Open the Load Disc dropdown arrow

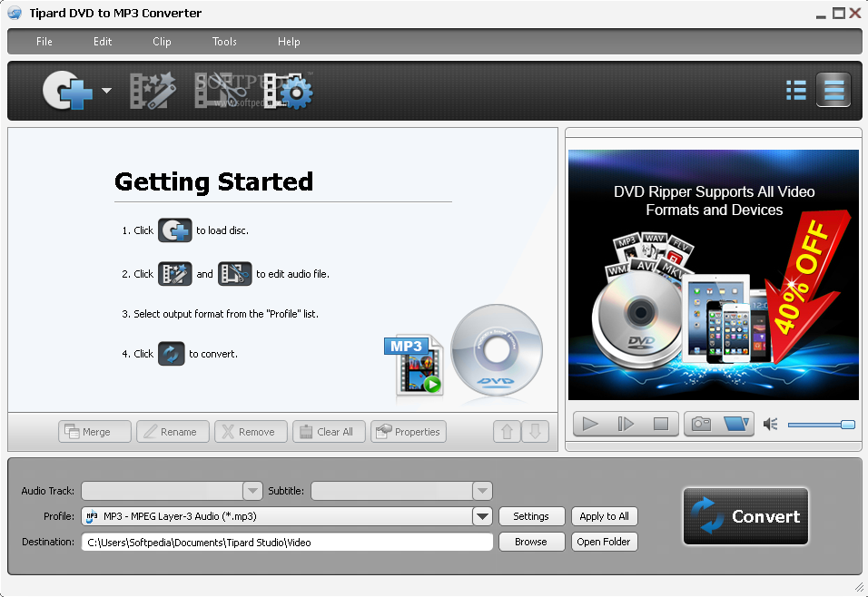tap(107, 90)
